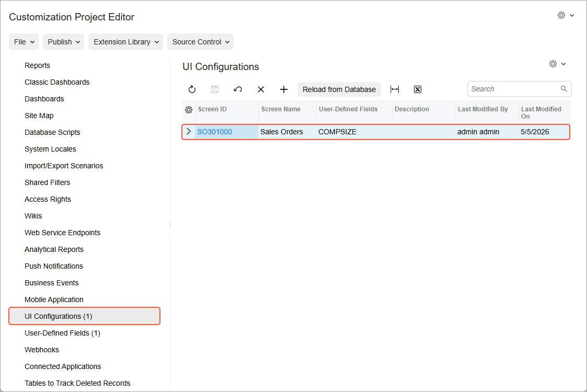
Task: Open the File dropdown menu
Action: tap(24, 42)
